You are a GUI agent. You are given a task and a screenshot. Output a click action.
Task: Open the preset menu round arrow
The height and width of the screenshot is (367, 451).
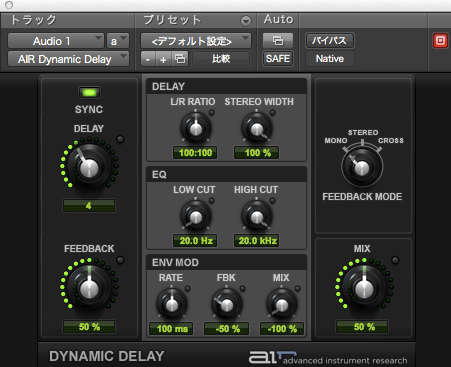click(x=246, y=21)
